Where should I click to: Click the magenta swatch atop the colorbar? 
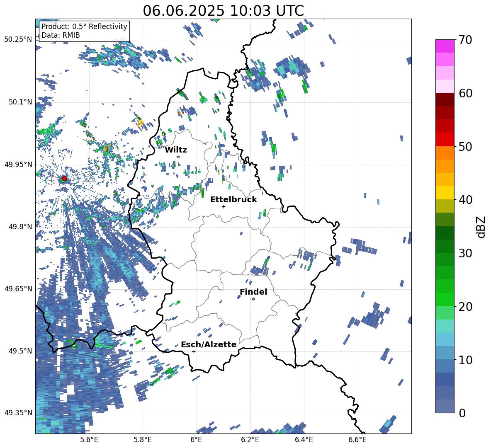445,46
